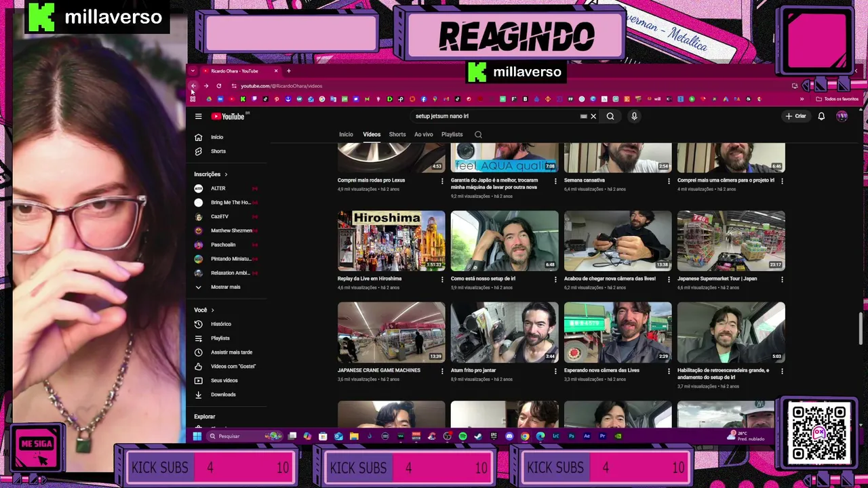
Task: Expand the Inscrições section chevron
Action: click(226, 174)
